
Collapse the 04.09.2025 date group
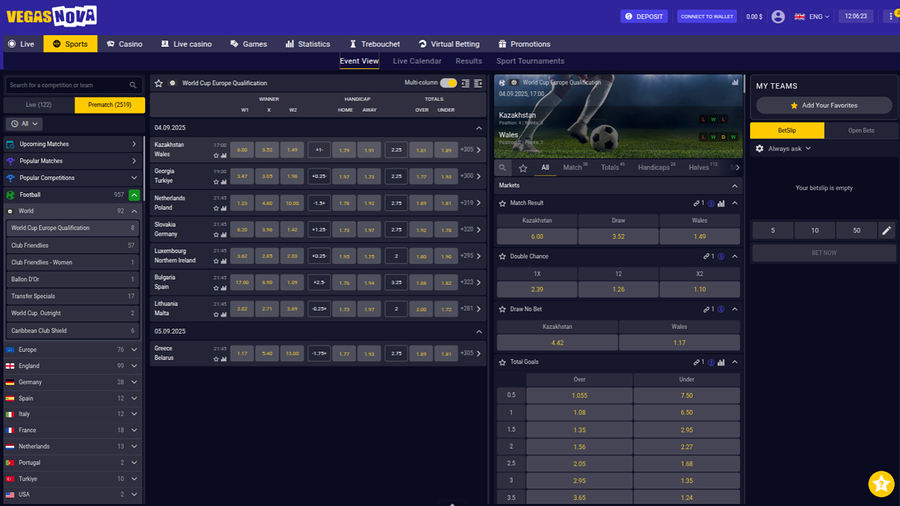click(x=479, y=128)
